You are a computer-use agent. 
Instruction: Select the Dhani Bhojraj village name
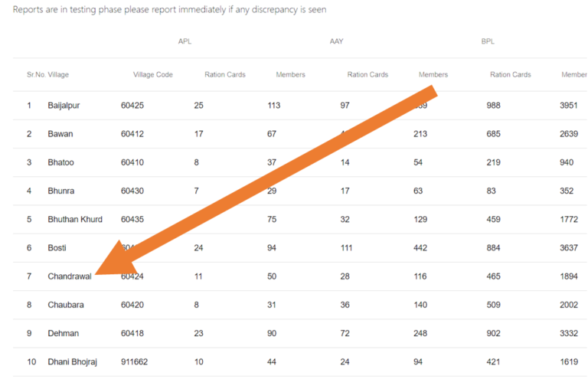pyautogui.click(x=73, y=361)
